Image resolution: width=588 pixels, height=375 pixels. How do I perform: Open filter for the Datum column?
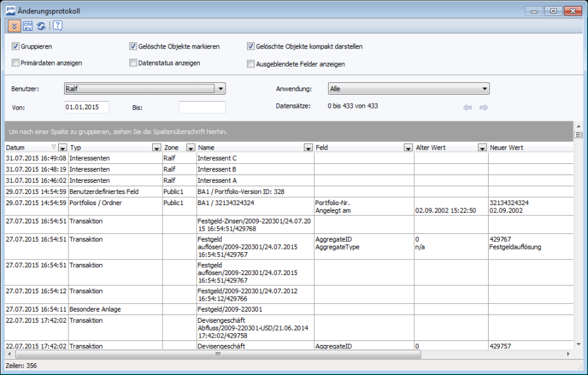coord(63,148)
